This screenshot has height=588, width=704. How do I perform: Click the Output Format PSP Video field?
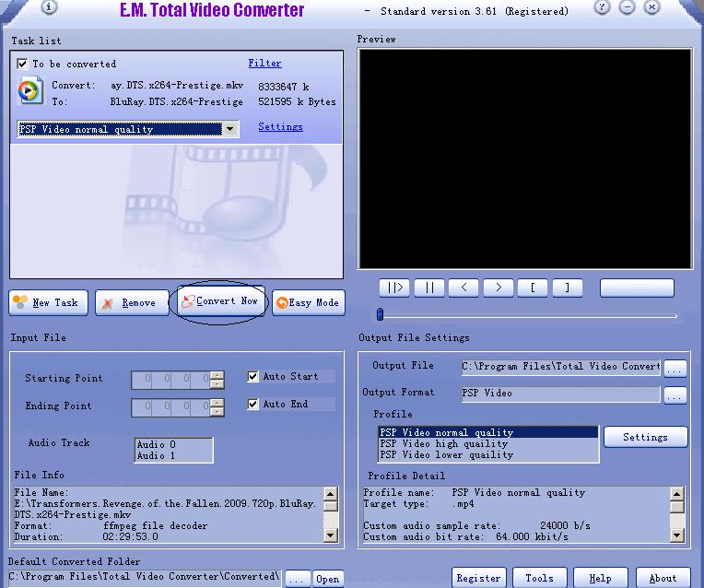point(561,394)
